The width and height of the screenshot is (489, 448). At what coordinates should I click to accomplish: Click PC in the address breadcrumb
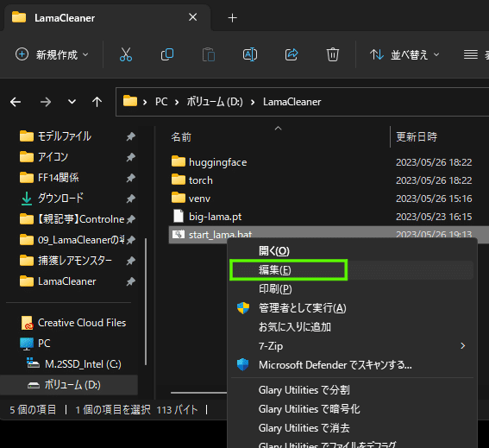tap(161, 102)
